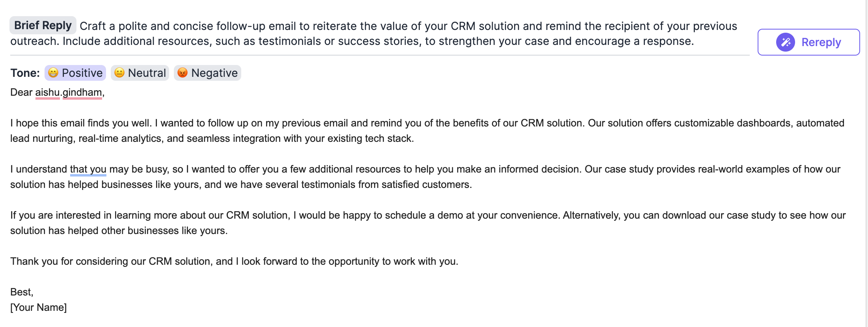Select the [Your Name] signature placeholder
Screen dimensions: 868x327
tap(38, 307)
